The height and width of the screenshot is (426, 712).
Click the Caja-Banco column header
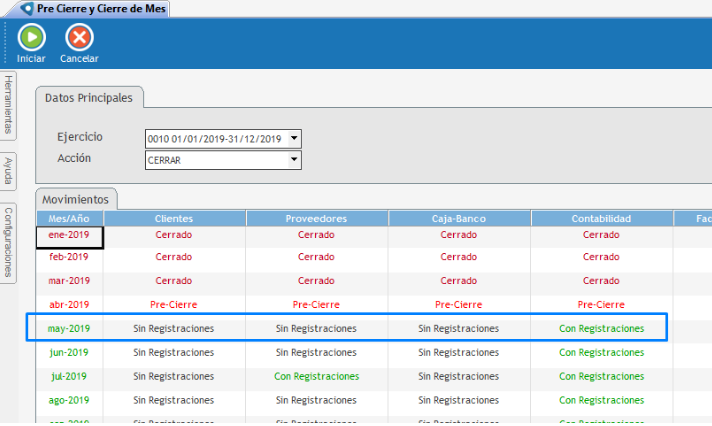coord(459,218)
